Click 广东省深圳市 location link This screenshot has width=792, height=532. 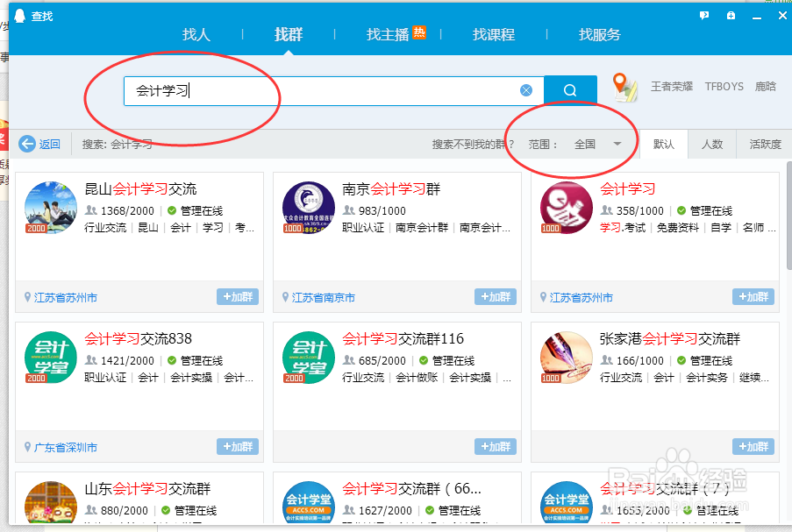point(65,448)
